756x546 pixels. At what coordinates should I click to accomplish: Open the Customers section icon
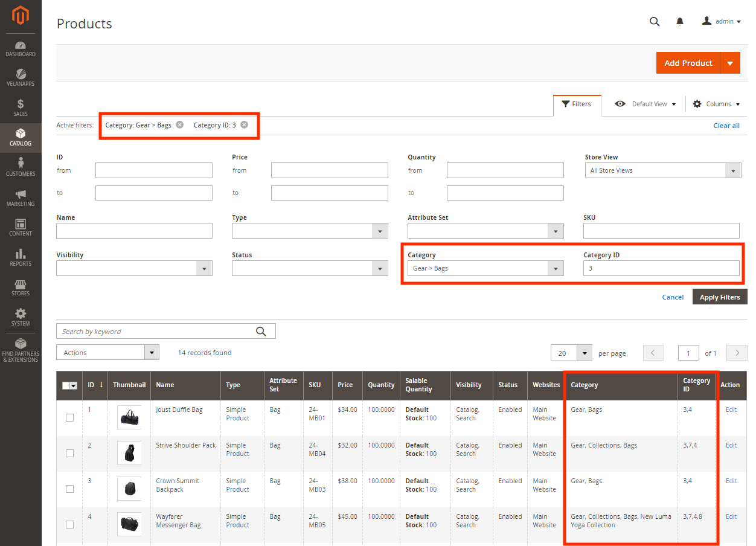(x=21, y=168)
